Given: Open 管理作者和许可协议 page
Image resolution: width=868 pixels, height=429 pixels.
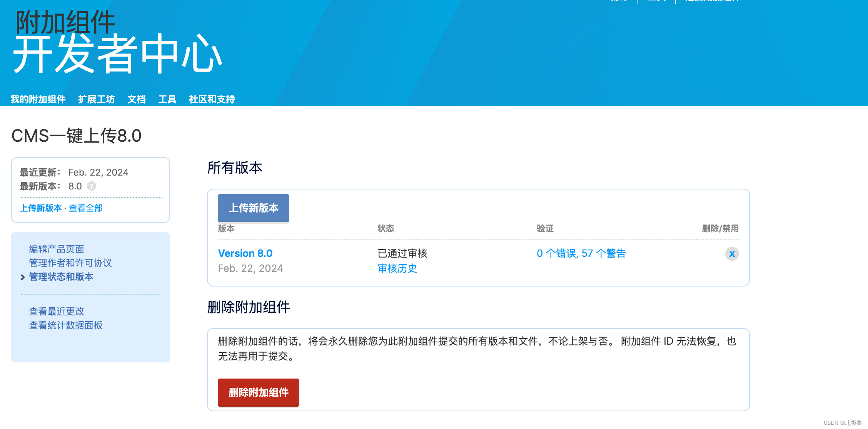Looking at the screenshot, I should pyautogui.click(x=70, y=263).
